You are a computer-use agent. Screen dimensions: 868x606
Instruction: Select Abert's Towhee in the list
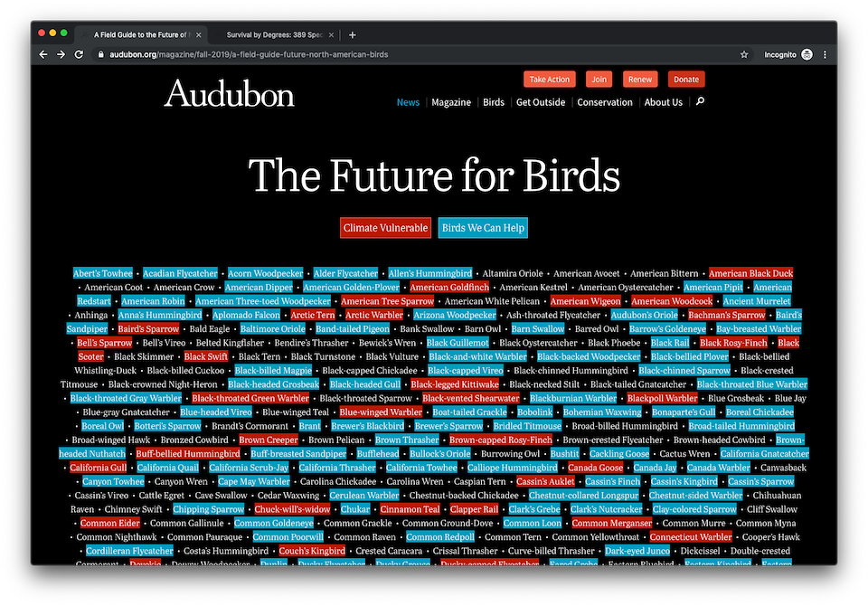(x=103, y=273)
